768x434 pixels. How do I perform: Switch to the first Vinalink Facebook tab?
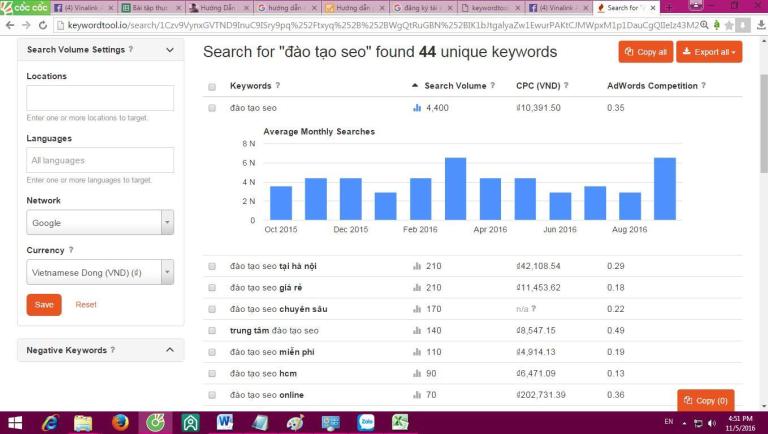pos(83,7)
